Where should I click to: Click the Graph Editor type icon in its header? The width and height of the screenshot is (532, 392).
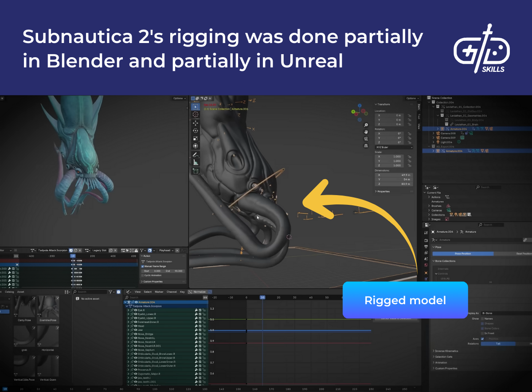pos(128,292)
